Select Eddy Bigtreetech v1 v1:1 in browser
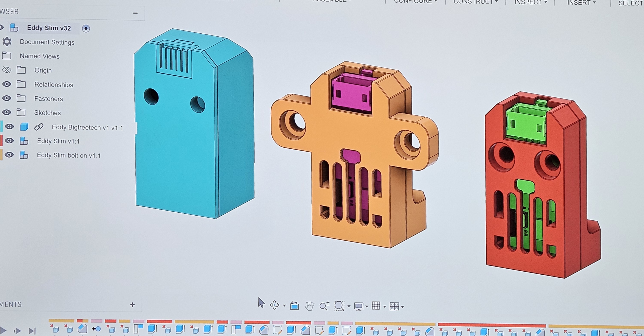This screenshot has height=336, width=644. (87, 128)
